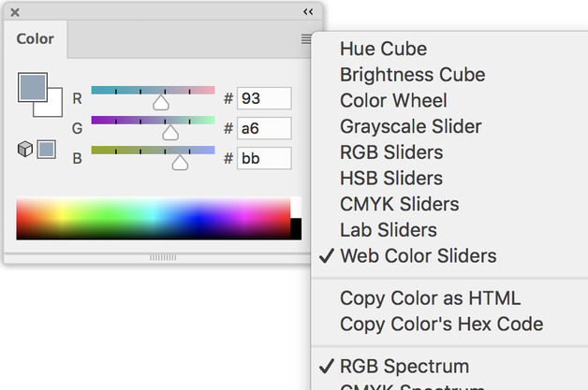This screenshot has height=390, width=588.
Task: Close the Color panel with the X icon
Action: coord(15,12)
